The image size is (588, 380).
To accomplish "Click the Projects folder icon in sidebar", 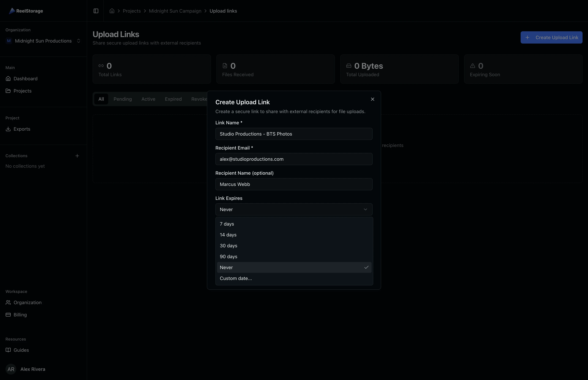I will (8, 91).
